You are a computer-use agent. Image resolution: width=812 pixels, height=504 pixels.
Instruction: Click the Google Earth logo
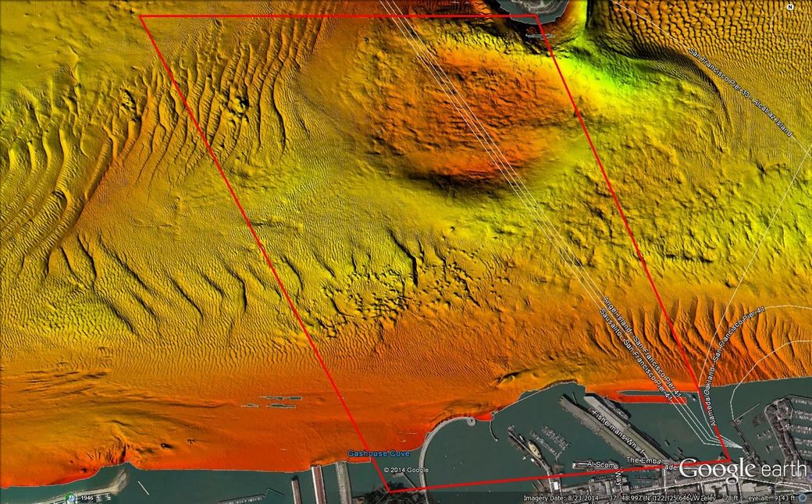pos(742,469)
